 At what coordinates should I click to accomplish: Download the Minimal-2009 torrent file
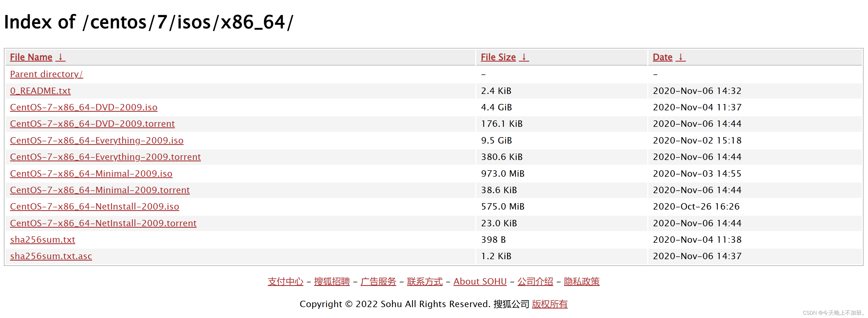point(99,190)
